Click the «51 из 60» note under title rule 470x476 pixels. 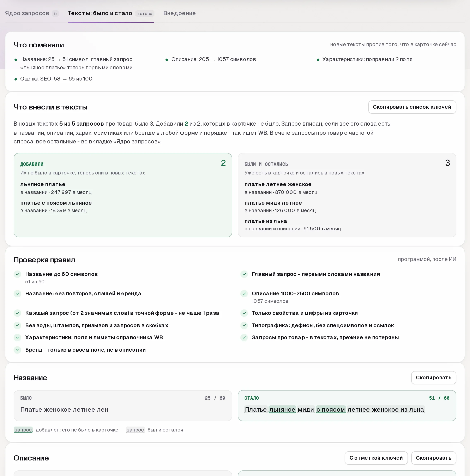(35, 282)
